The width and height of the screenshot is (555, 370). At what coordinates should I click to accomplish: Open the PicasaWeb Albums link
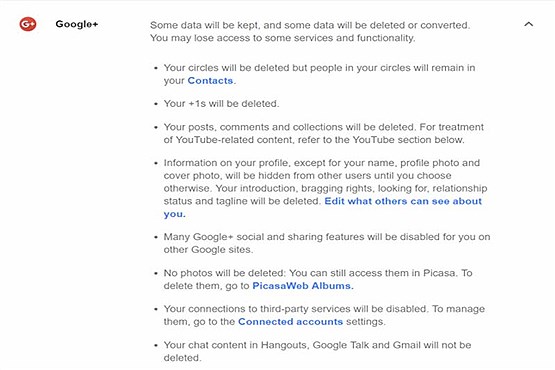303,286
